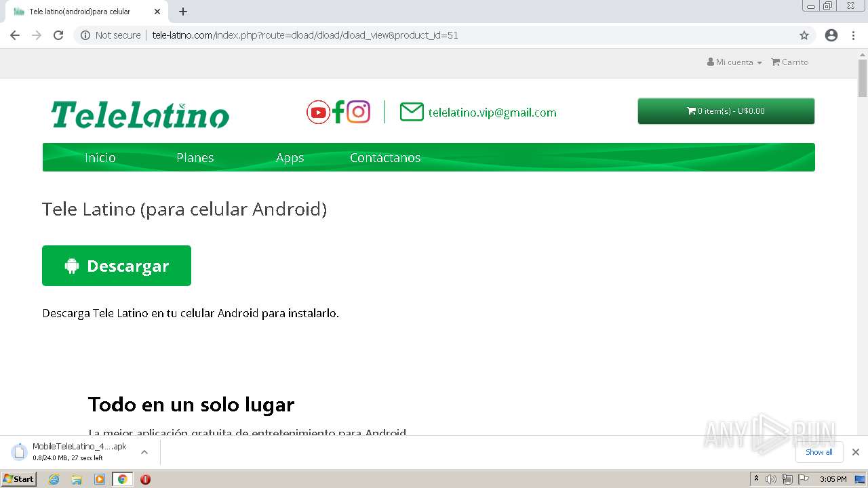Viewport: 868px width, 488px height.
Task: Click the network tray icon
Action: [787, 479]
